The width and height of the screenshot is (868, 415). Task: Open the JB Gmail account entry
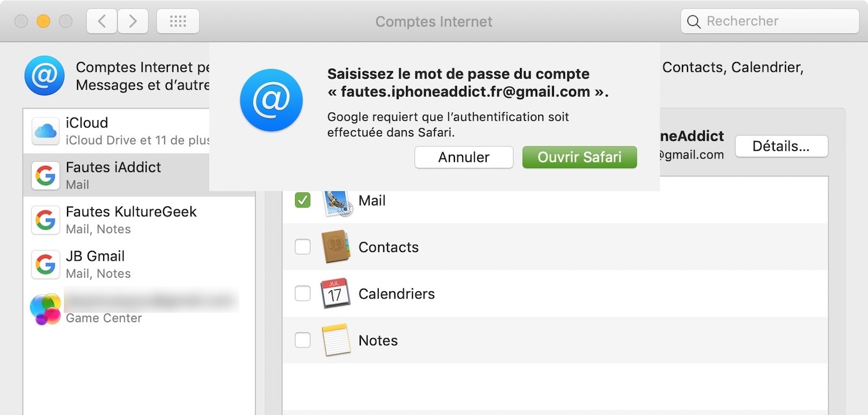point(139,264)
